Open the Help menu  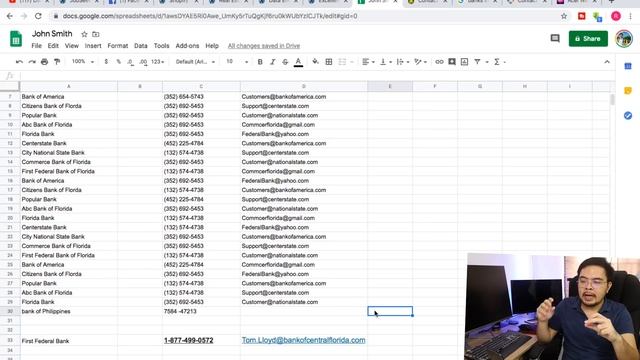tap(212, 46)
